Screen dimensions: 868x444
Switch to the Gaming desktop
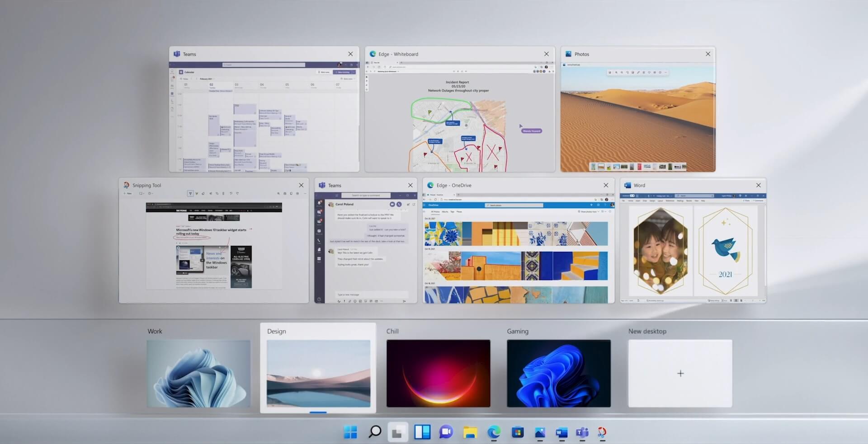tap(559, 374)
